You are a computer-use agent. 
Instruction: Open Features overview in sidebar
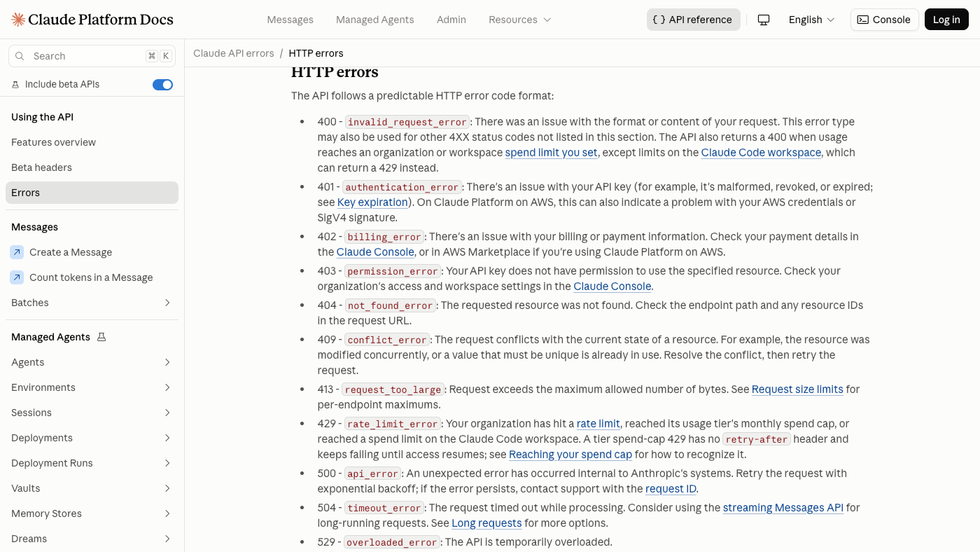(x=92, y=142)
